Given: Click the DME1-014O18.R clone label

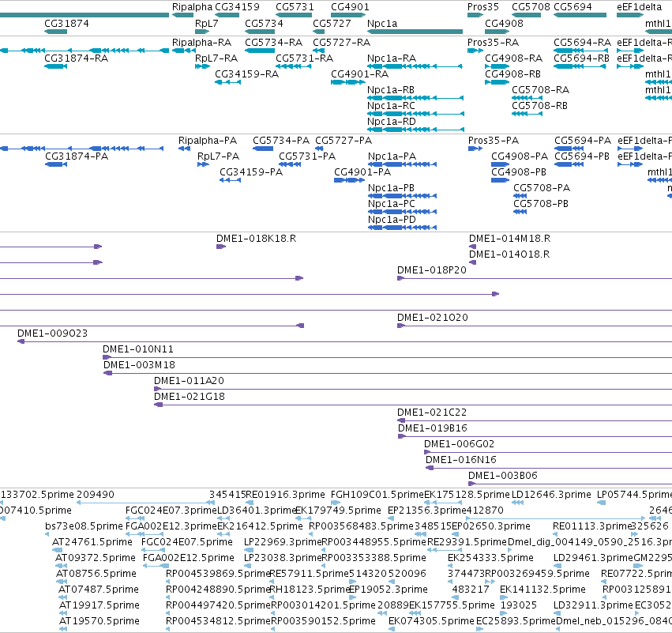Looking at the screenshot, I should click(509, 254).
